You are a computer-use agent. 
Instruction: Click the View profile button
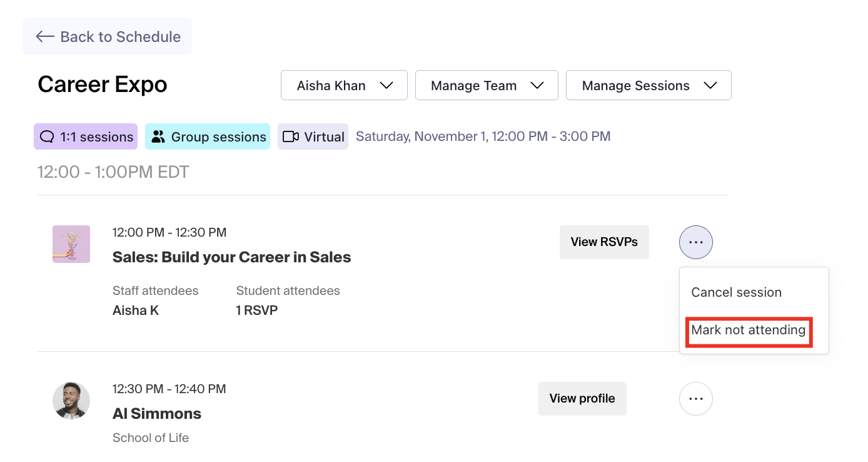pos(582,399)
